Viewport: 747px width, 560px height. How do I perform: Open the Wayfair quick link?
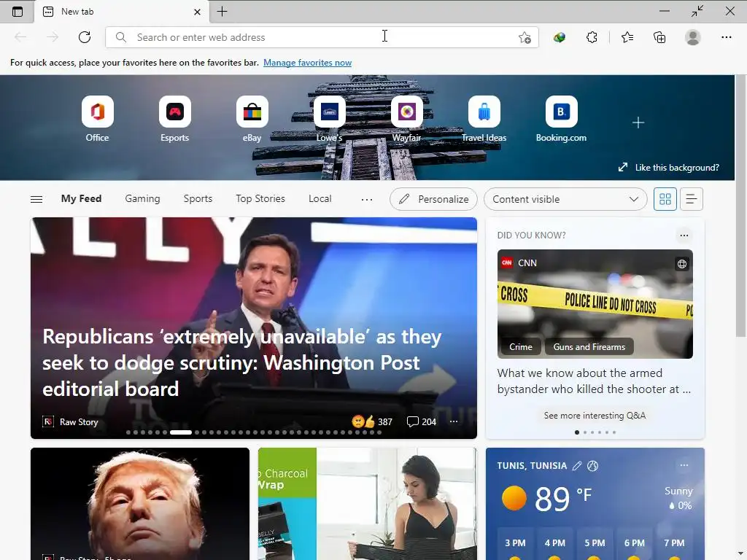(407, 119)
